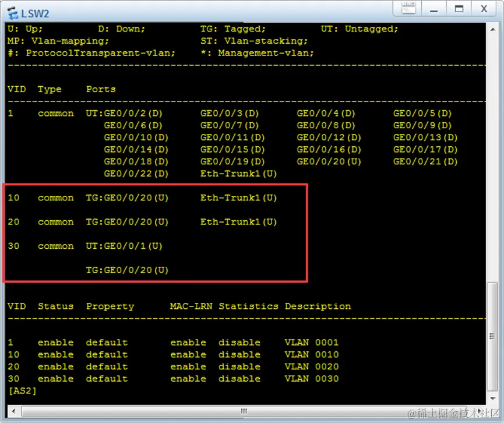Click Eth-Trunk1(U) in VLAN 10 row
The width and height of the screenshot is (504, 423).
(238, 198)
